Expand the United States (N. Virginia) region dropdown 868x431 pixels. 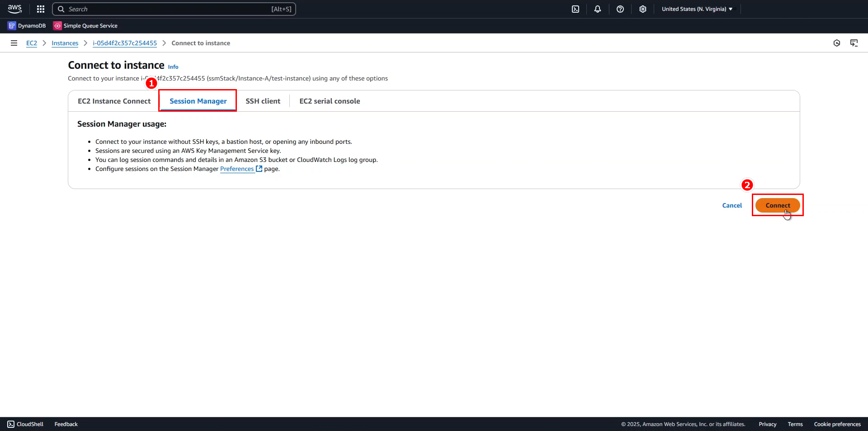coord(697,9)
